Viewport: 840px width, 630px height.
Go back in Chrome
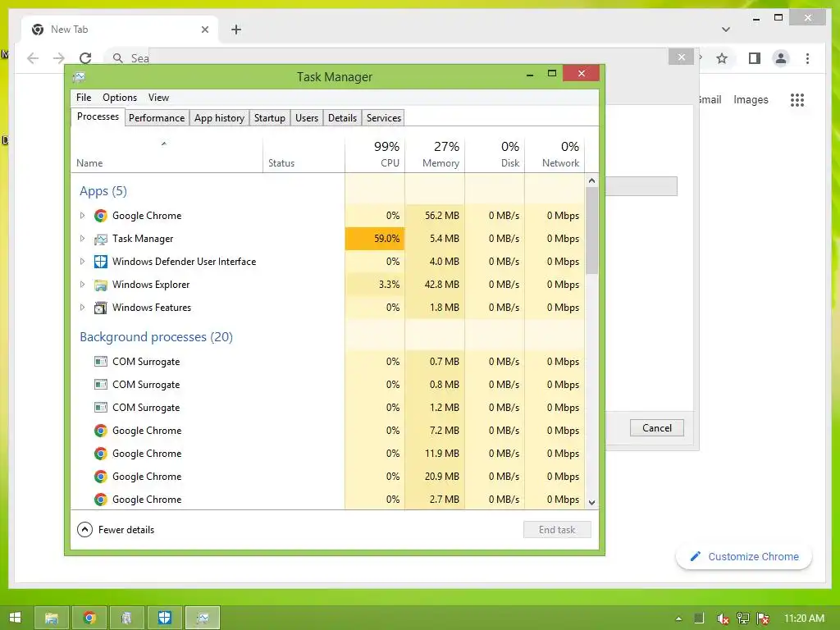pyautogui.click(x=33, y=58)
